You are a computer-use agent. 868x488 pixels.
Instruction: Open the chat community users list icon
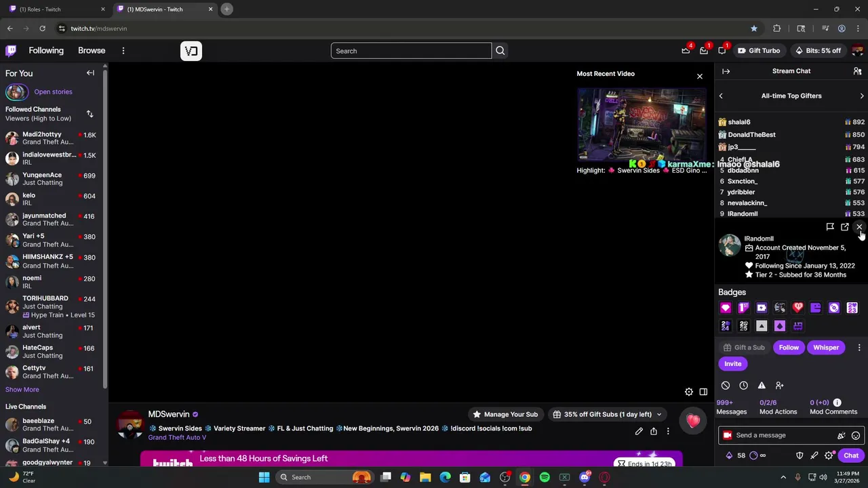[x=857, y=71]
